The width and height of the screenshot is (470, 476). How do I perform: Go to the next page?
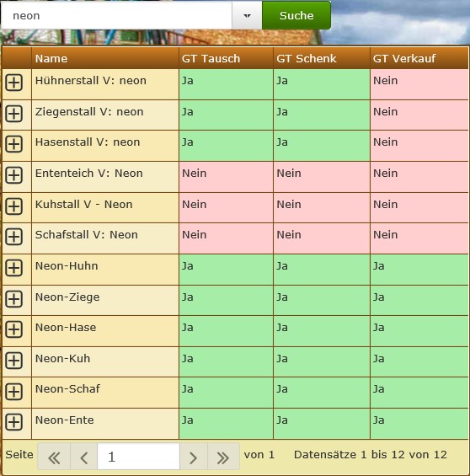point(194,457)
